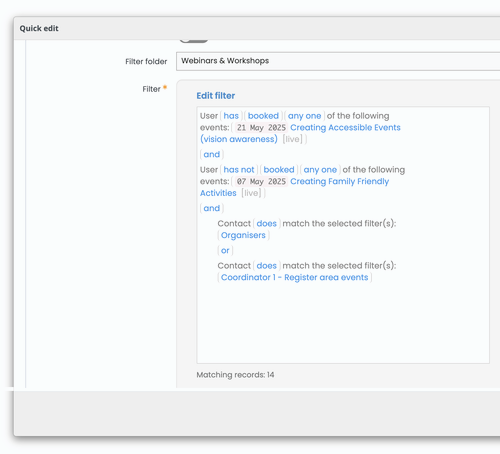Change 'booked' in the first user rule
This screenshot has height=454, width=500.
(263, 116)
